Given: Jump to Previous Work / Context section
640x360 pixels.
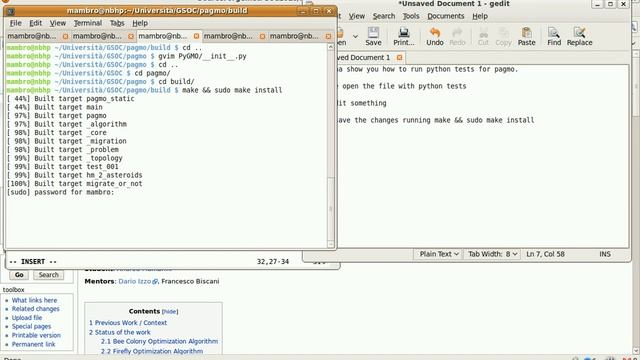Looking at the screenshot, I should pyautogui.click(x=128, y=322).
